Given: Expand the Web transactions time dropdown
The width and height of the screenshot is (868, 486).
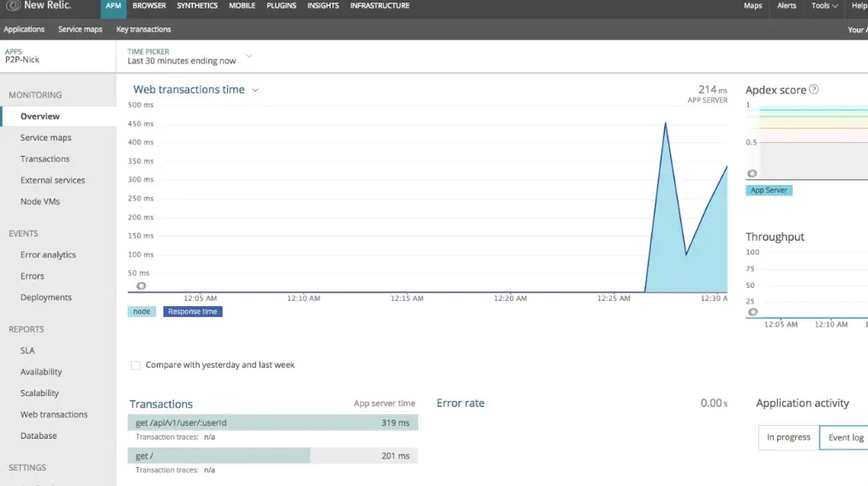Looking at the screenshot, I should coord(255,90).
